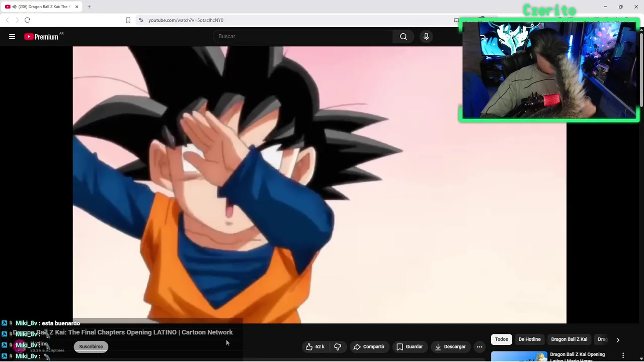Viewport: 644px width, 362px height.
Task: Share the video via Compartir
Action: click(369, 346)
